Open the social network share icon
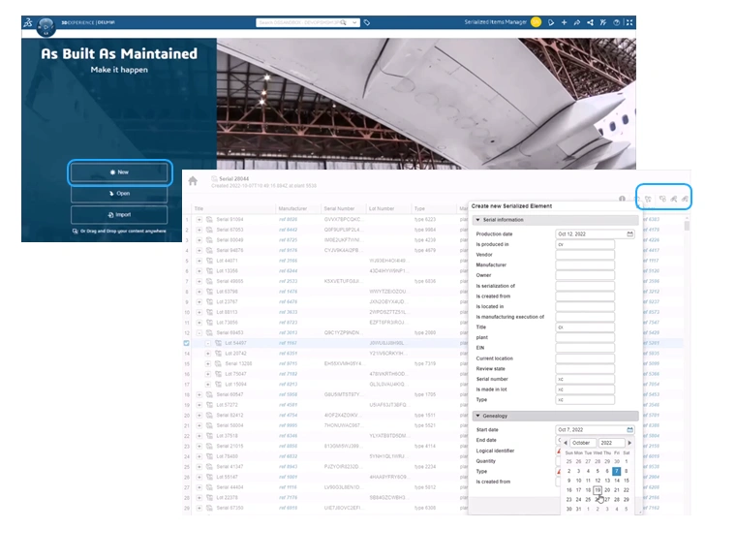This screenshot has height=560, width=736. pyautogui.click(x=590, y=22)
